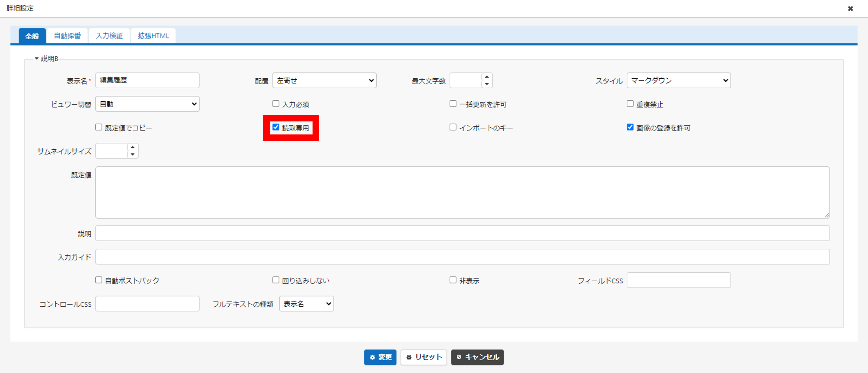Click the コントロールCSS input field

click(x=147, y=304)
